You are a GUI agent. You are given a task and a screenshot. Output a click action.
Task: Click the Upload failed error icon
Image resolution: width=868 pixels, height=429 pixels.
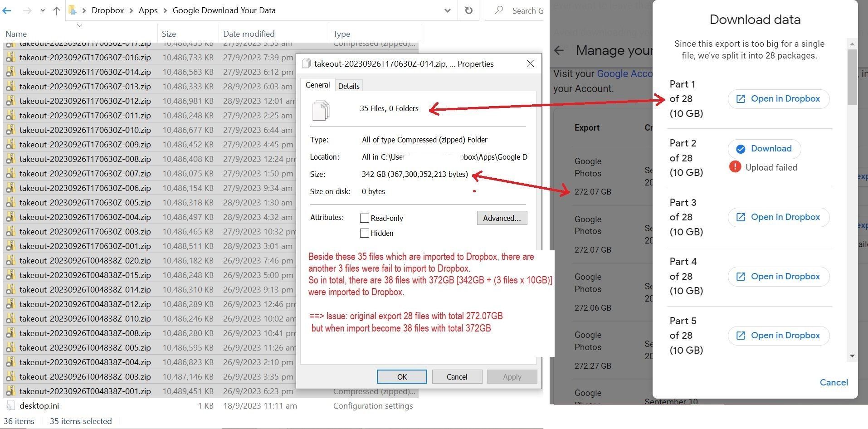[x=735, y=167]
